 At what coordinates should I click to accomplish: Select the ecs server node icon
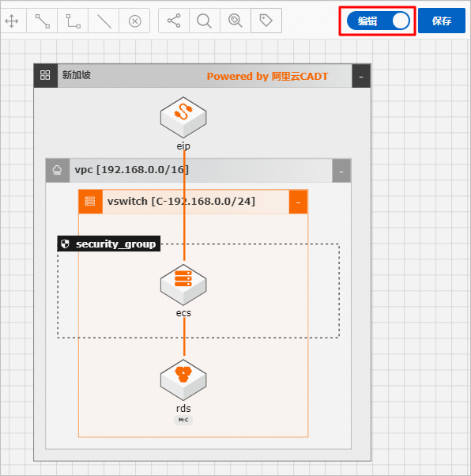tap(183, 285)
